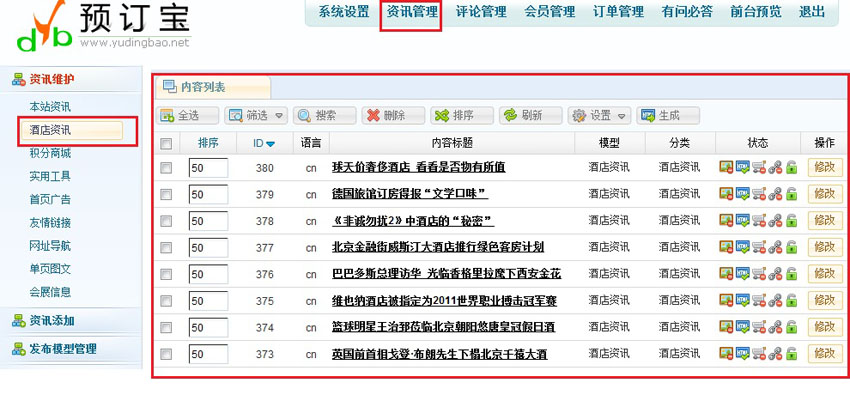Click the picture status icon in row 376
Screen dimensions: 850x395
tap(726, 273)
